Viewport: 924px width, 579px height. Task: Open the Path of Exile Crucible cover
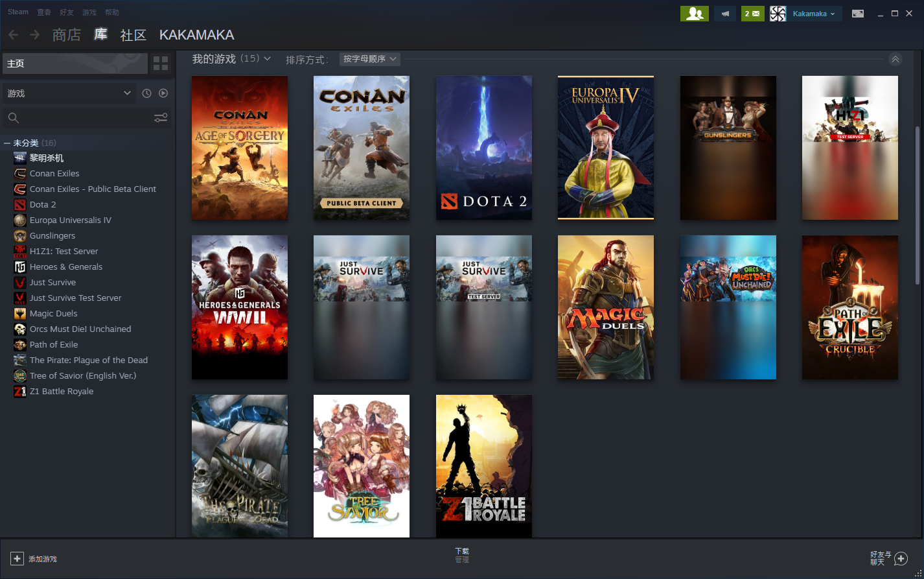[850, 307]
